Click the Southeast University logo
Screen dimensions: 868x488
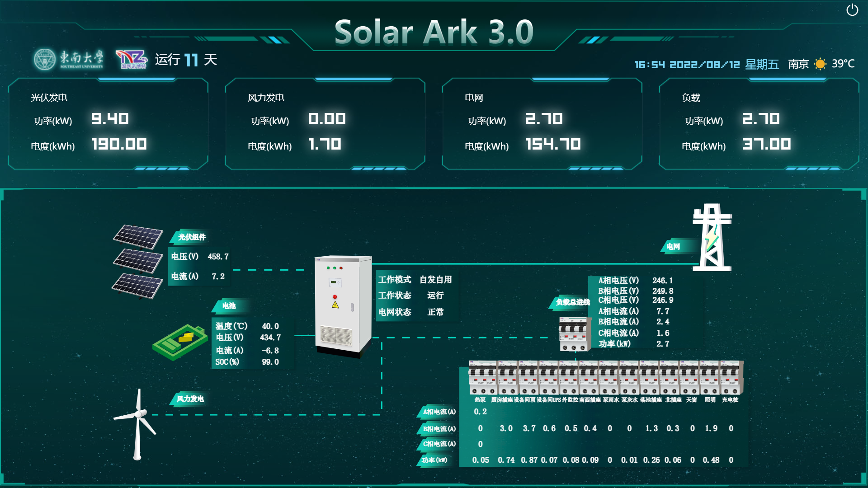(x=68, y=59)
